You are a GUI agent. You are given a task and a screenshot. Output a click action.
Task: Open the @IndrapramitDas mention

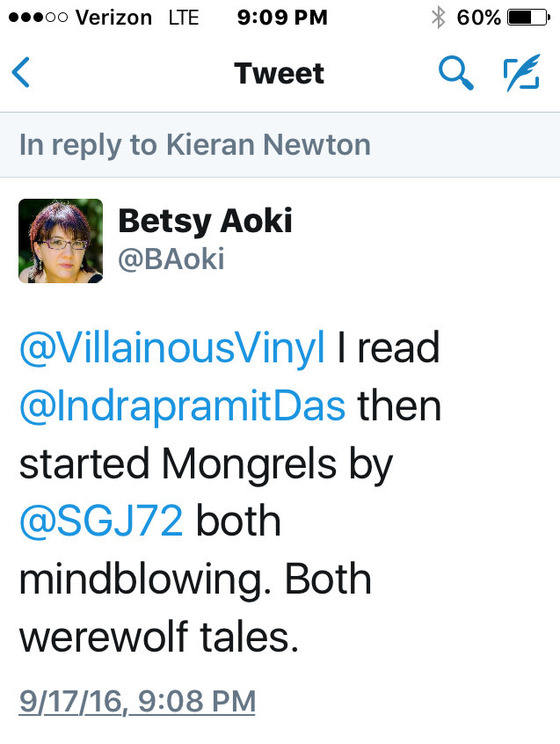(182, 406)
